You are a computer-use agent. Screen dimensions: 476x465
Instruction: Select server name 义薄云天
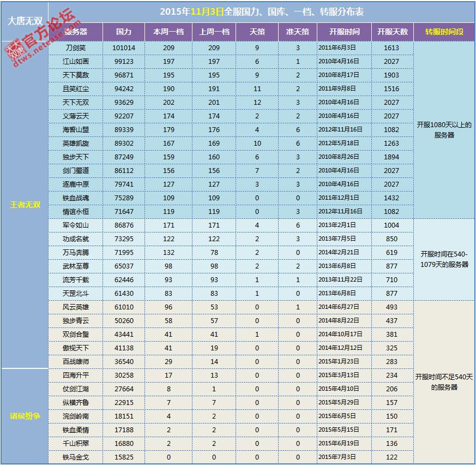(76, 116)
